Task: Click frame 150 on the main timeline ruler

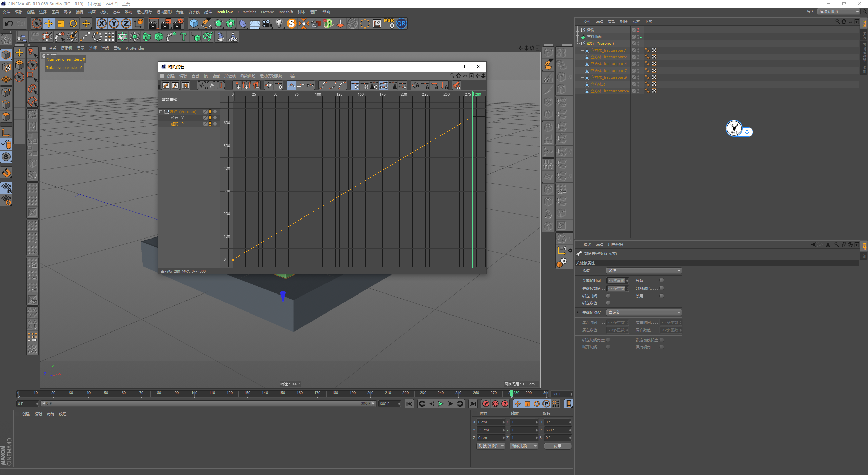Action: tap(282, 393)
